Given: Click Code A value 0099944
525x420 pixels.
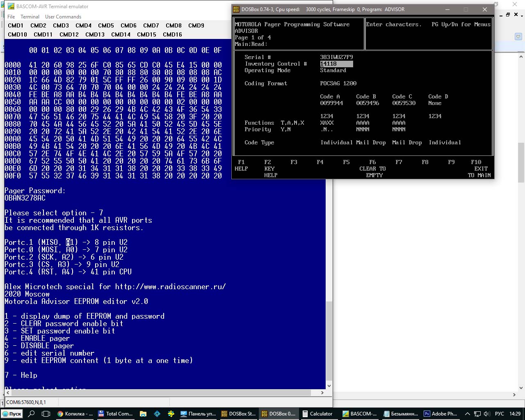Looking at the screenshot, I should (331, 103).
